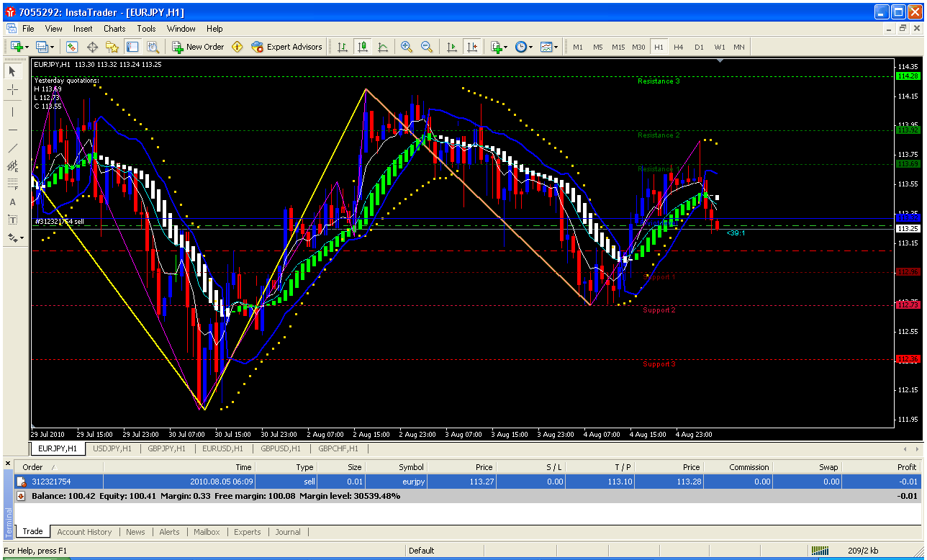Pick the Trendline drawing tool
927x560 pixels.
pos(13,148)
